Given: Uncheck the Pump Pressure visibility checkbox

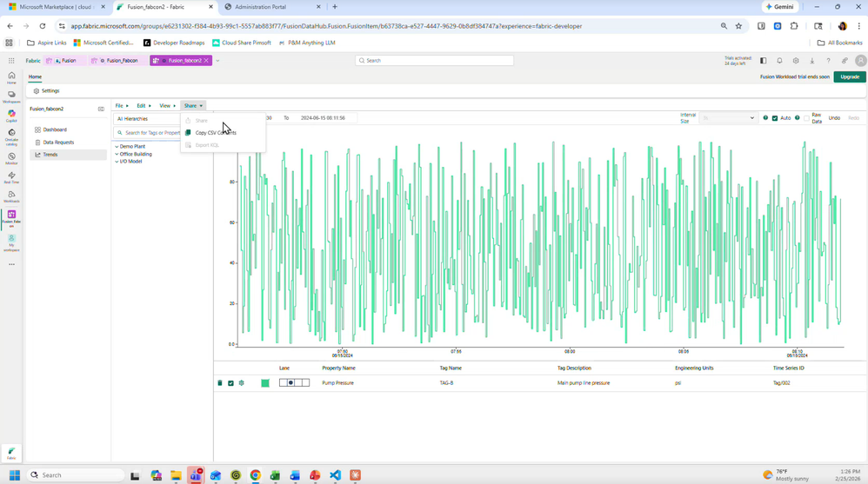Looking at the screenshot, I should [230, 383].
